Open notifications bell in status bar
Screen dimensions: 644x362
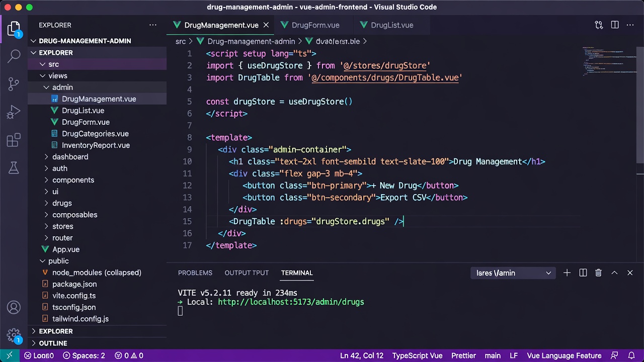coord(631,355)
